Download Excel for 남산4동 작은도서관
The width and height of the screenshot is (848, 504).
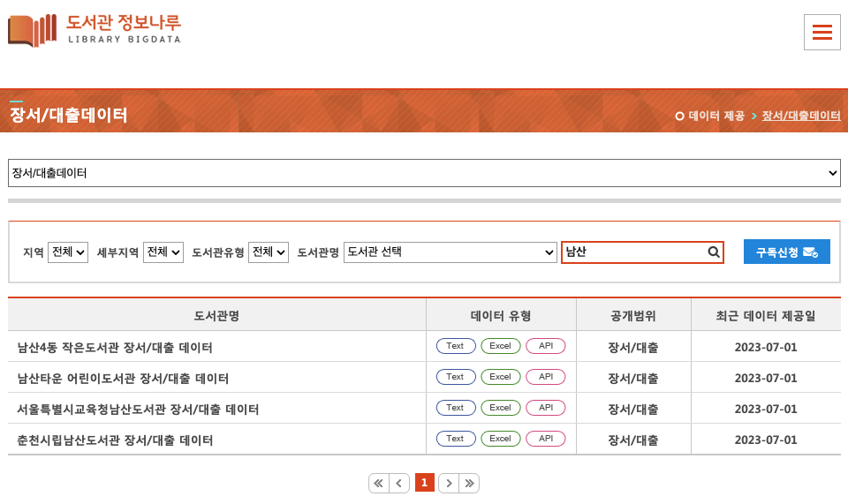[x=501, y=346]
